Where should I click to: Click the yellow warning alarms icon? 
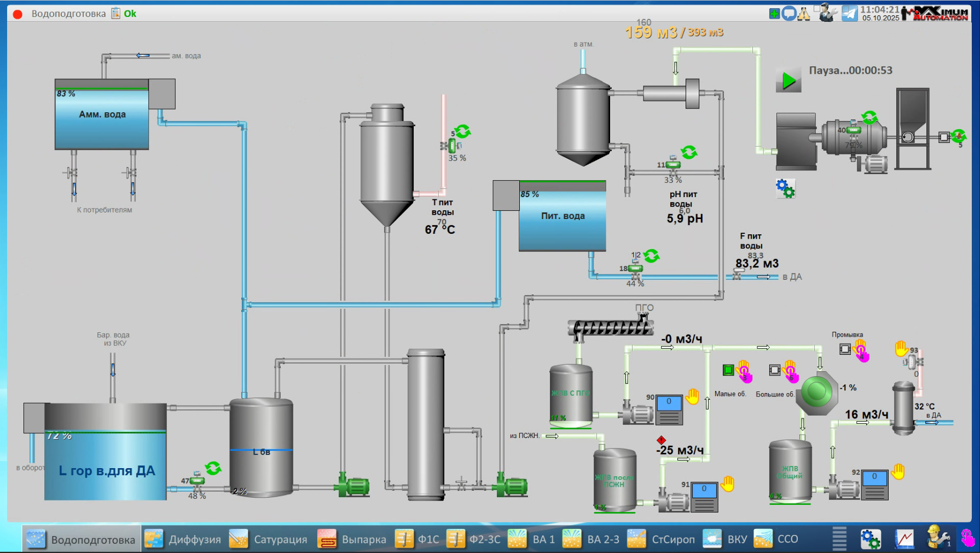click(x=804, y=14)
